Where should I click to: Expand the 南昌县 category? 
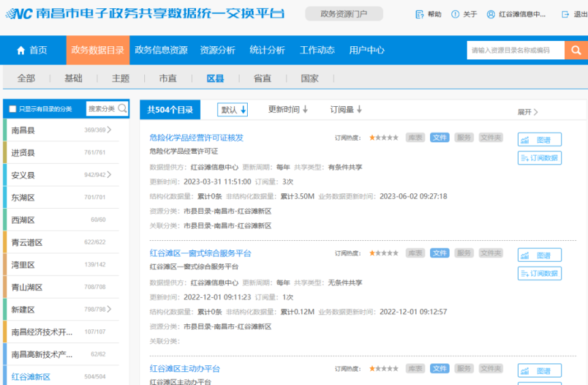click(x=109, y=130)
